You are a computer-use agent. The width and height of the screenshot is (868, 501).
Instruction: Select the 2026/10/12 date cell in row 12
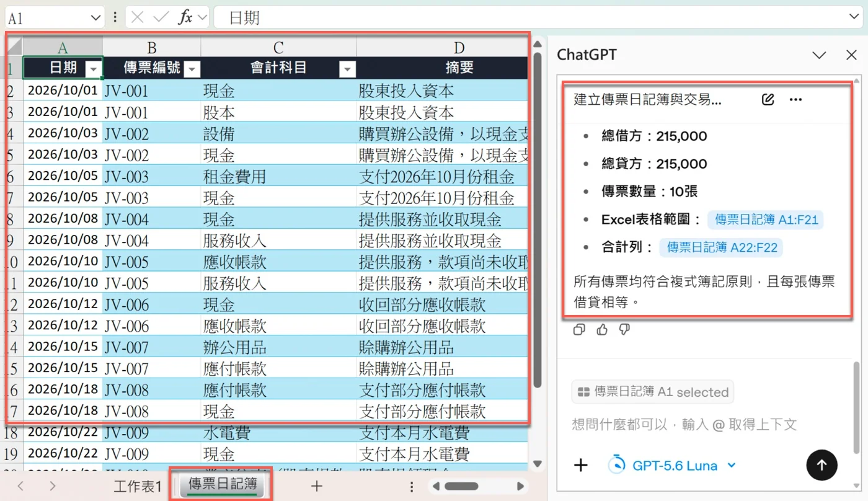(63, 304)
